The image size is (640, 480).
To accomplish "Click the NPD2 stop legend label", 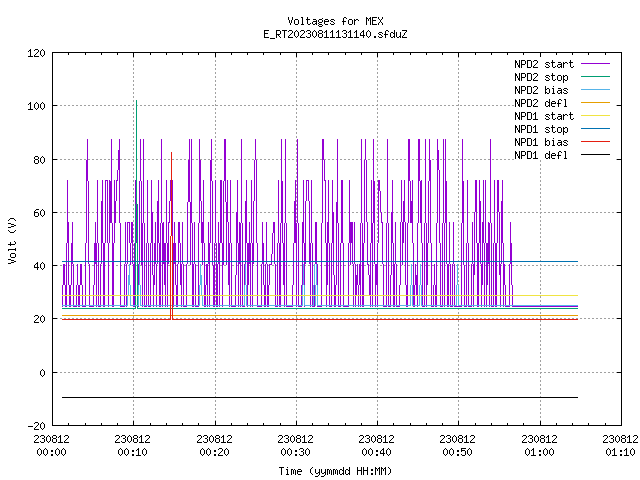I will click(541, 77).
